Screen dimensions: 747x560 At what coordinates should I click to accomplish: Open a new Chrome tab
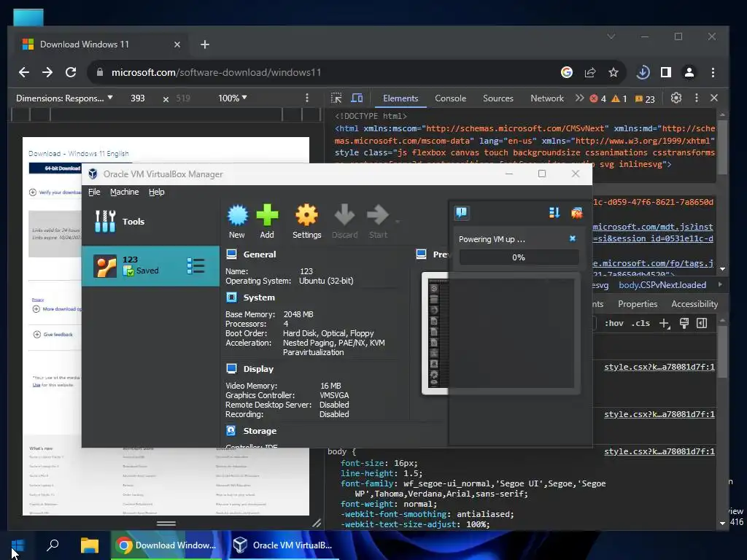coord(205,44)
